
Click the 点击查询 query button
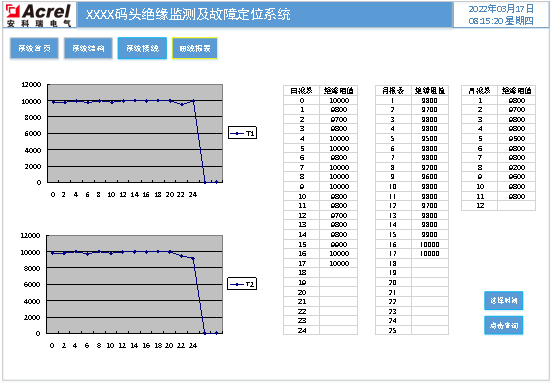tap(503, 325)
